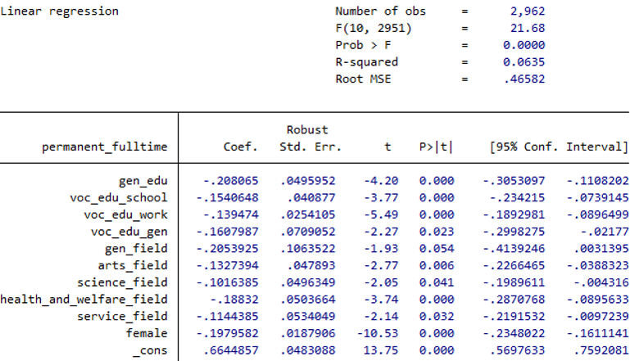This screenshot has height=361, width=644.
Task: Click the Coef. column header
Action: pos(241,147)
